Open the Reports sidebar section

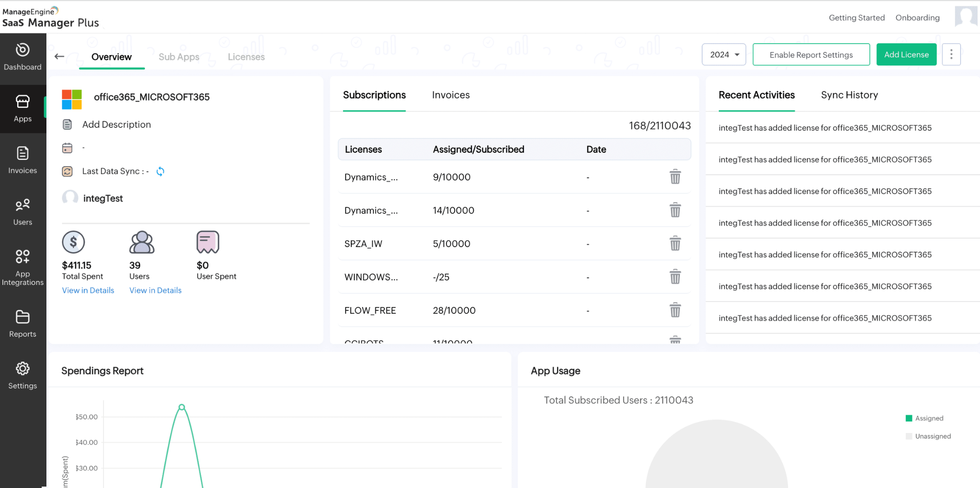22,324
